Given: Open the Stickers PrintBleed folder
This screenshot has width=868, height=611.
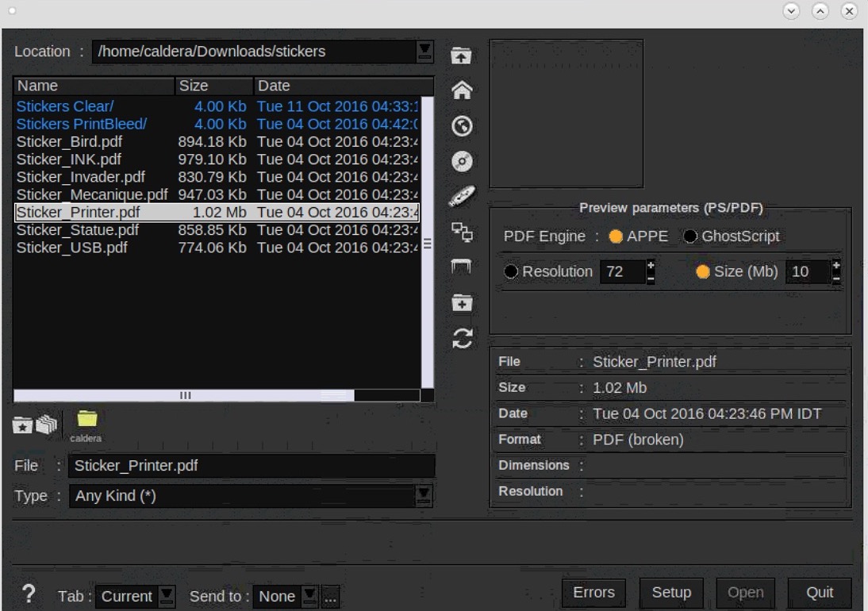Looking at the screenshot, I should pyautogui.click(x=81, y=124).
